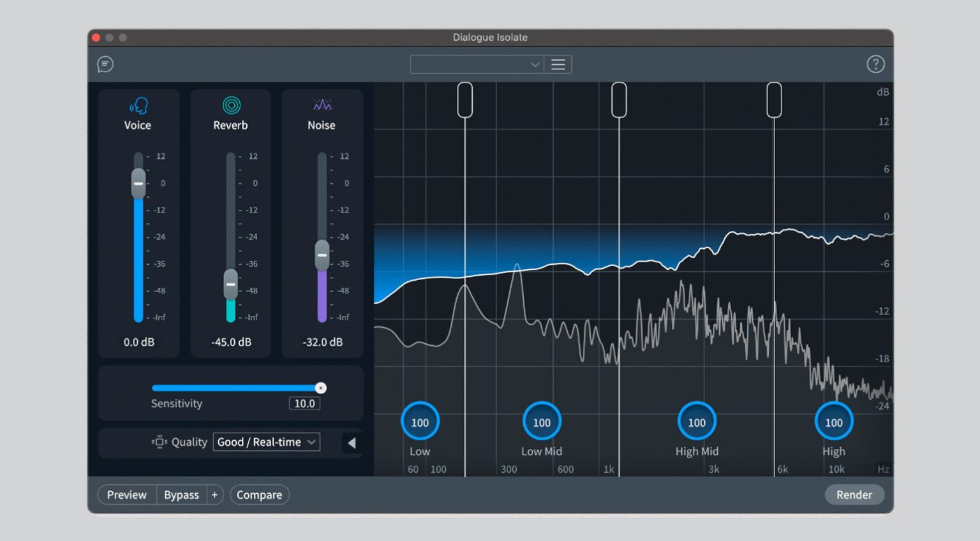Click the Render button
The height and width of the screenshot is (541, 980).
tap(854, 494)
